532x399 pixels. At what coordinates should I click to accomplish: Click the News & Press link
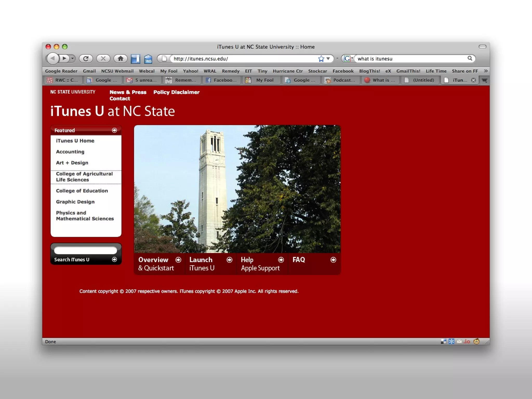click(x=128, y=92)
